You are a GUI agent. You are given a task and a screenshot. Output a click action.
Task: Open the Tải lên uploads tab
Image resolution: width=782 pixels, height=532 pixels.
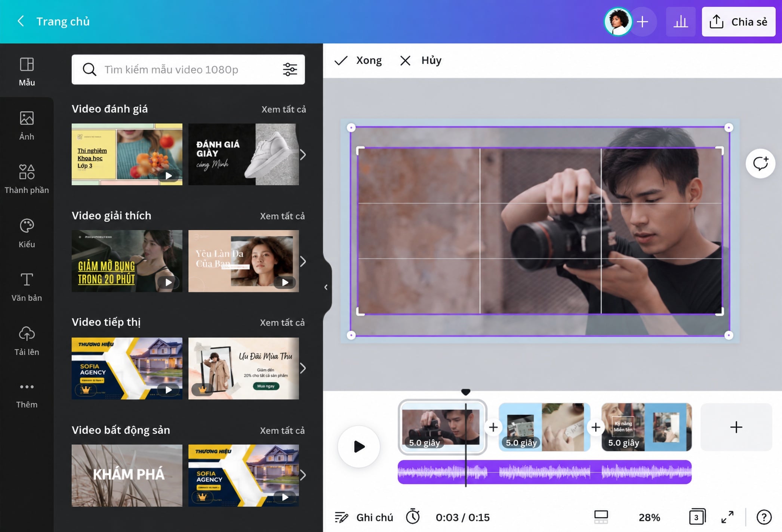[x=27, y=341]
